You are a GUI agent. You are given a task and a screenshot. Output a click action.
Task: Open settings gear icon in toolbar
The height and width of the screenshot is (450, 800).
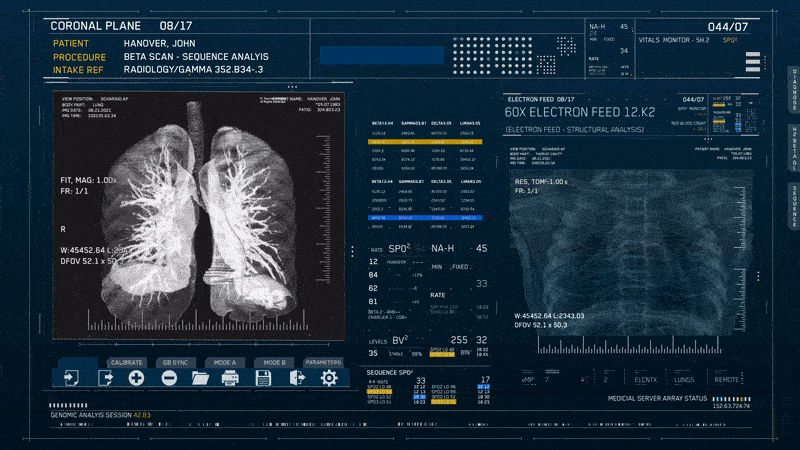click(x=328, y=378)
